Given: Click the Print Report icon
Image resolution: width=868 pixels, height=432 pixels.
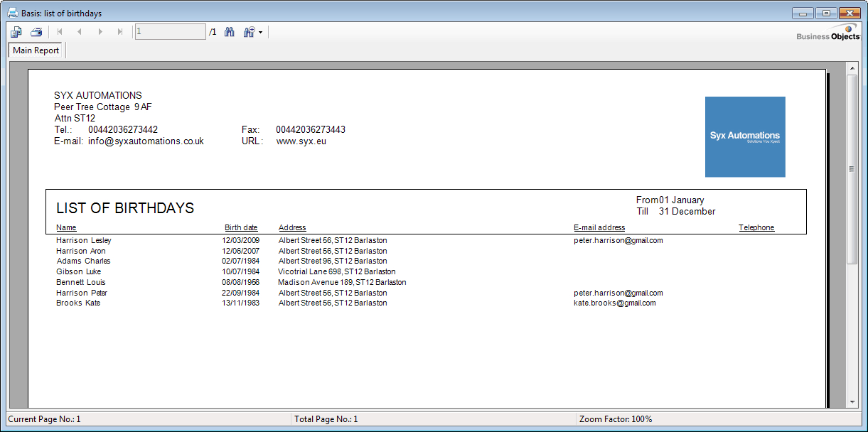Looking at the screenshot, I should click(36, 32).
